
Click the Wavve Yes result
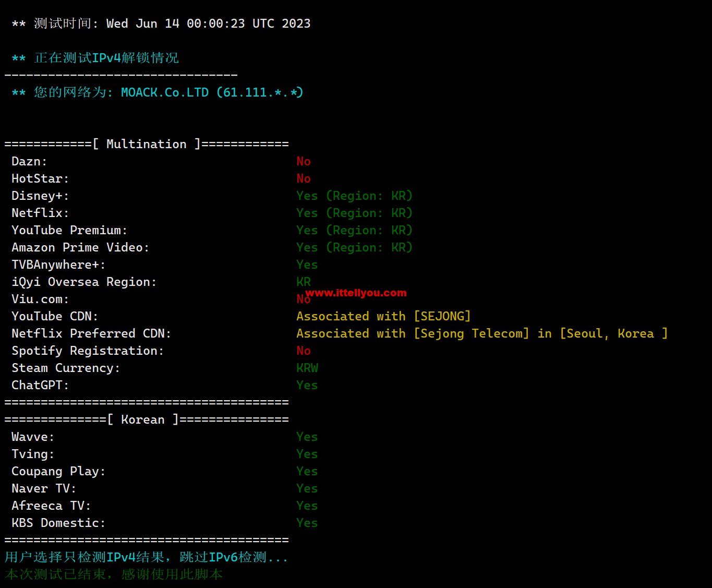307,437
